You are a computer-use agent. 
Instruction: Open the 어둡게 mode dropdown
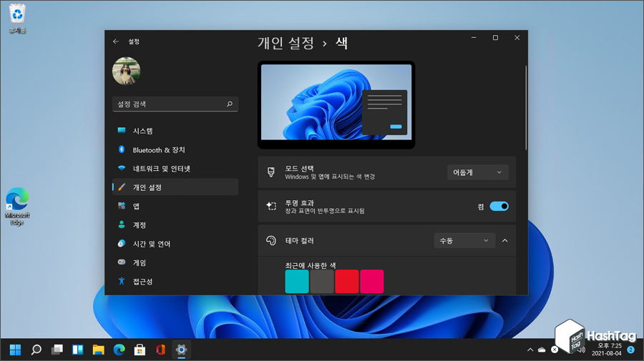[478, 172]
